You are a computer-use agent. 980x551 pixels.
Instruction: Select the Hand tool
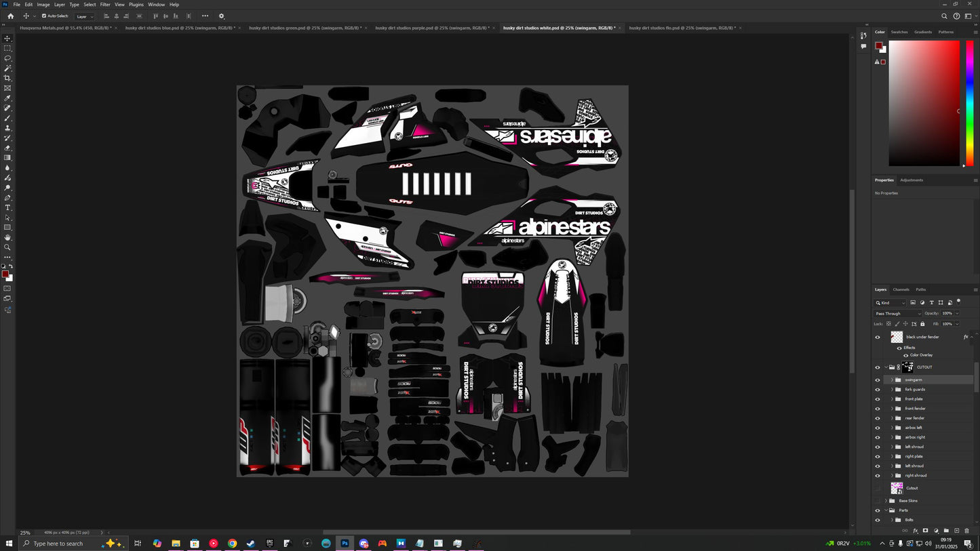[7, 237]
